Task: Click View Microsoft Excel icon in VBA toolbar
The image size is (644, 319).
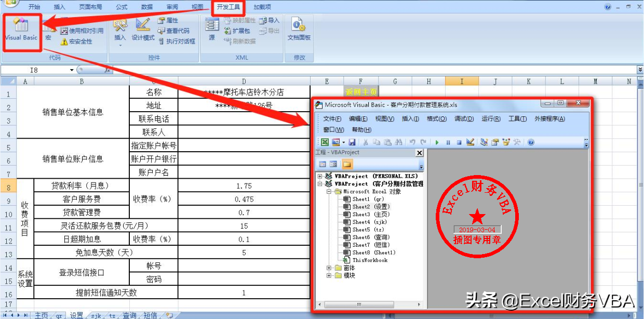Action: coord(325,142)
